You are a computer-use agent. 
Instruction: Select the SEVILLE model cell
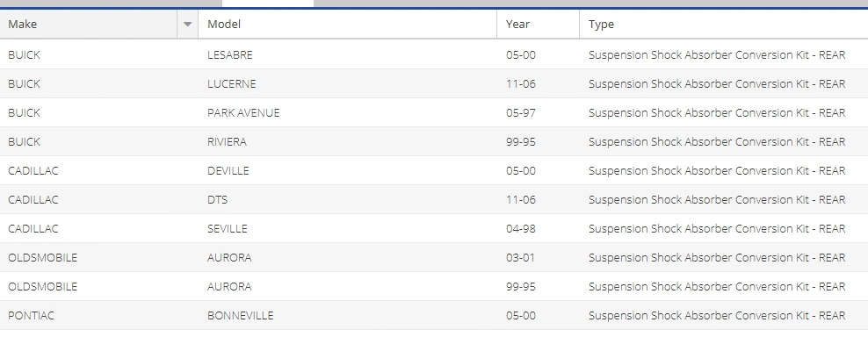[227, 228]
